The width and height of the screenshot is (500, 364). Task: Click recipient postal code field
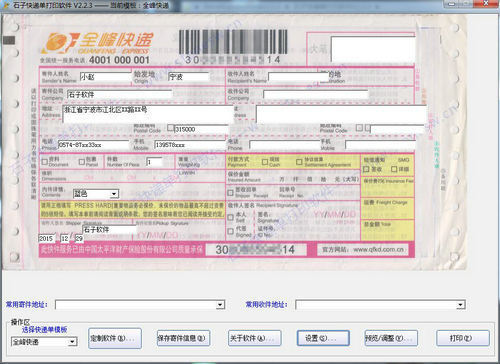(397, 129)
